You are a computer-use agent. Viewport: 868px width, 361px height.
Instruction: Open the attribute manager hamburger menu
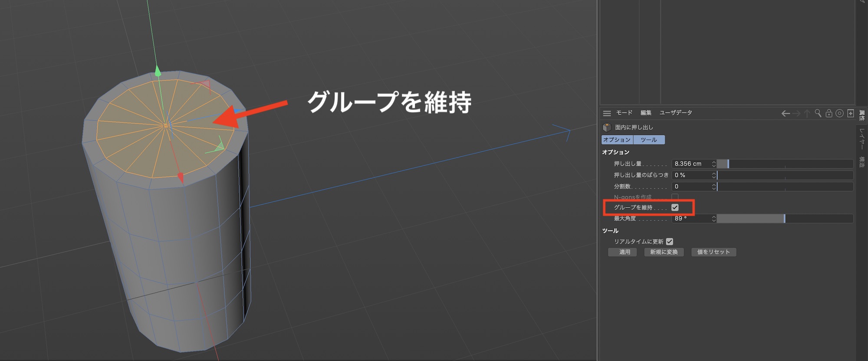pyautogui.click(x=607, y=113)
